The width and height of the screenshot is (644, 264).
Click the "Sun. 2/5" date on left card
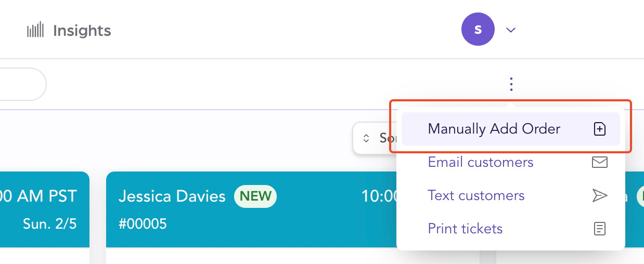click(x=49, y=223)
